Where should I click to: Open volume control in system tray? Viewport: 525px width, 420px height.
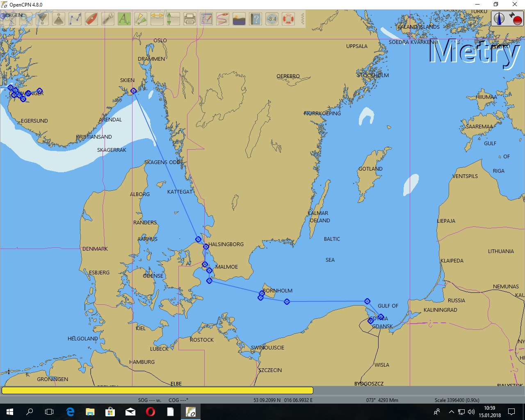tap(471, 412)
